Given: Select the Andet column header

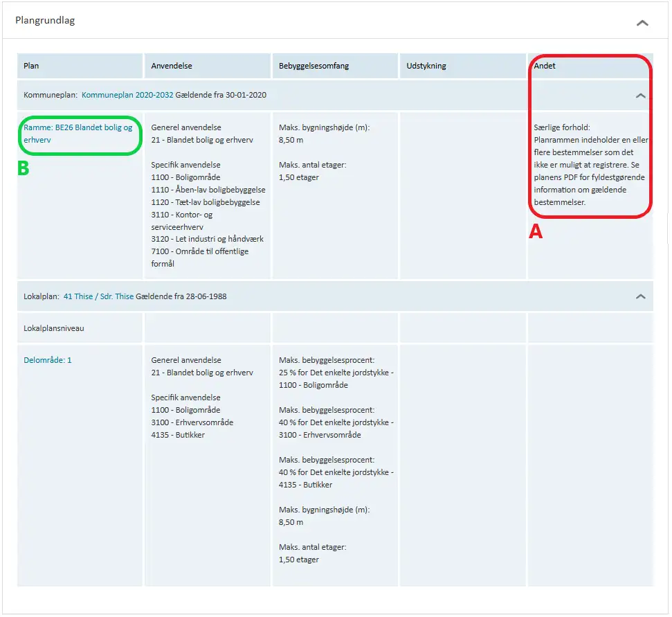Looking at the screenshot, I should pos(545,66).
